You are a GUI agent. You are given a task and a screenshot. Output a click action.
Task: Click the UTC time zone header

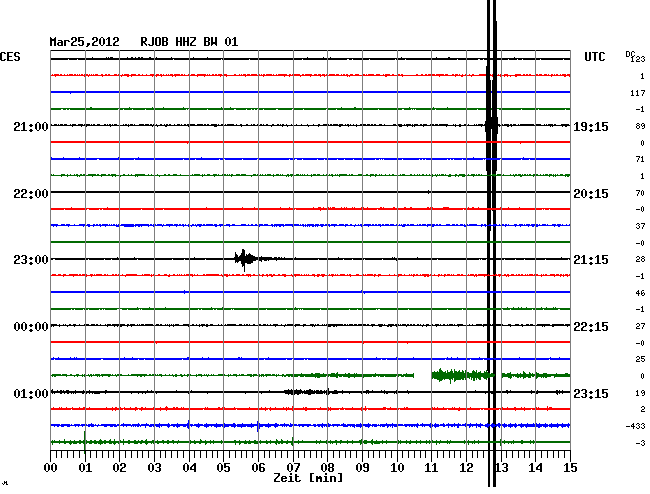click(594, 57)
